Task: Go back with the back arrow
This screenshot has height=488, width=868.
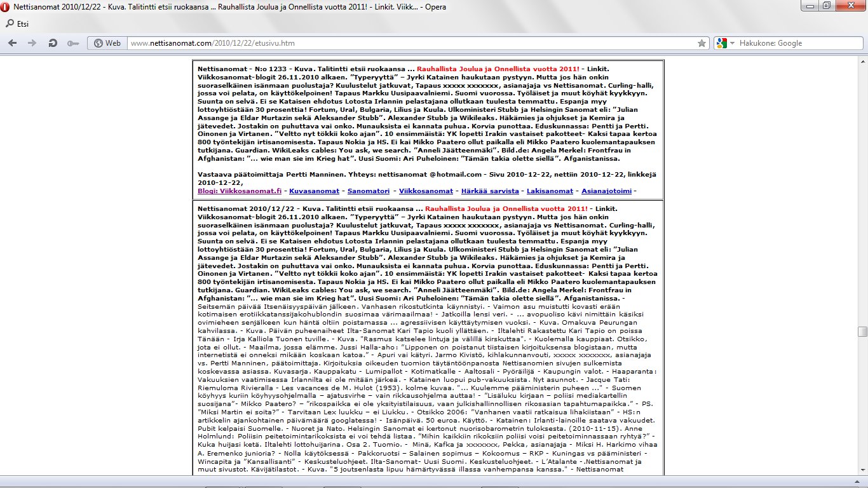Action: (12, 43)
